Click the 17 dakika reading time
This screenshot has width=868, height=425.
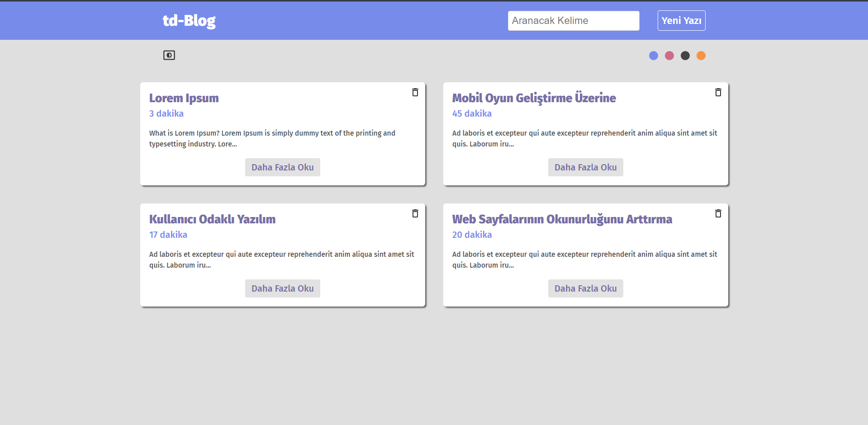pyautogui.click(x=168, y=235)
